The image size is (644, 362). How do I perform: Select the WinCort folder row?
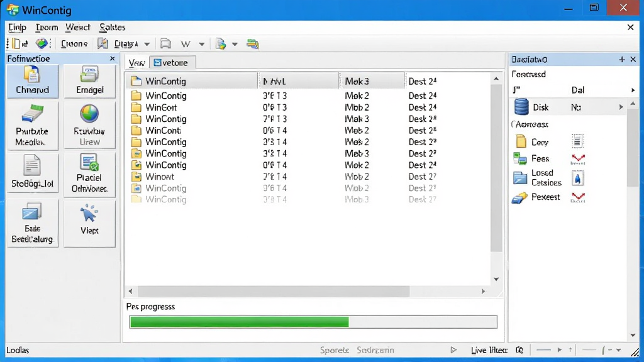tap(308, 107)
